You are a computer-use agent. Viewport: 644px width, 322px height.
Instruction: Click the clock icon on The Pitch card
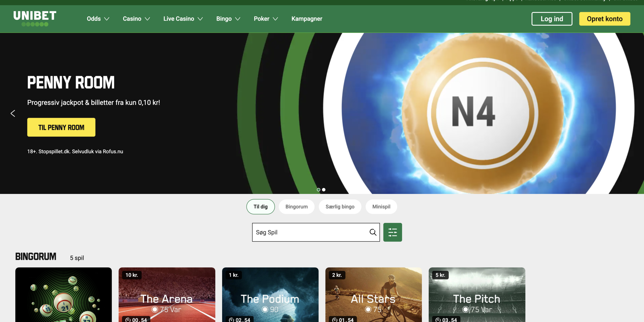438,320
